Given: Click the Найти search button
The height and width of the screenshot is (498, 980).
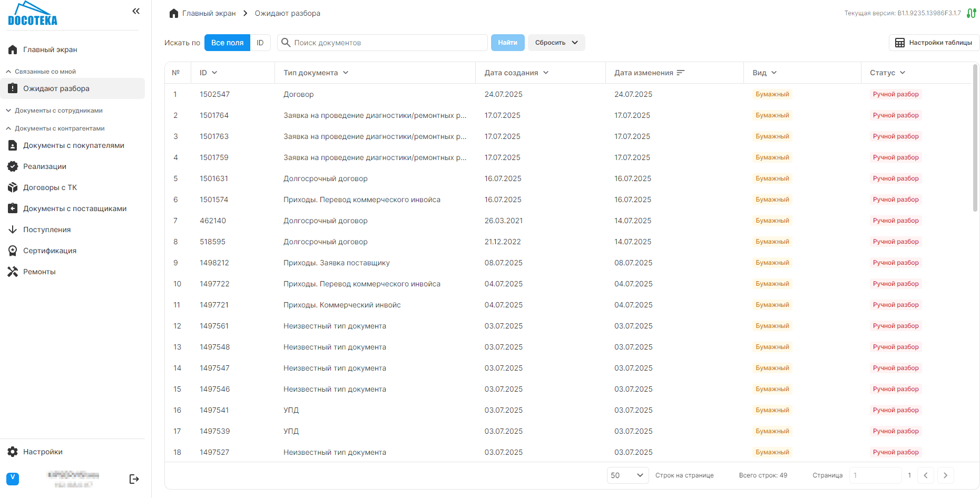Looking at the screenshot, I should (x=507, y=43).
